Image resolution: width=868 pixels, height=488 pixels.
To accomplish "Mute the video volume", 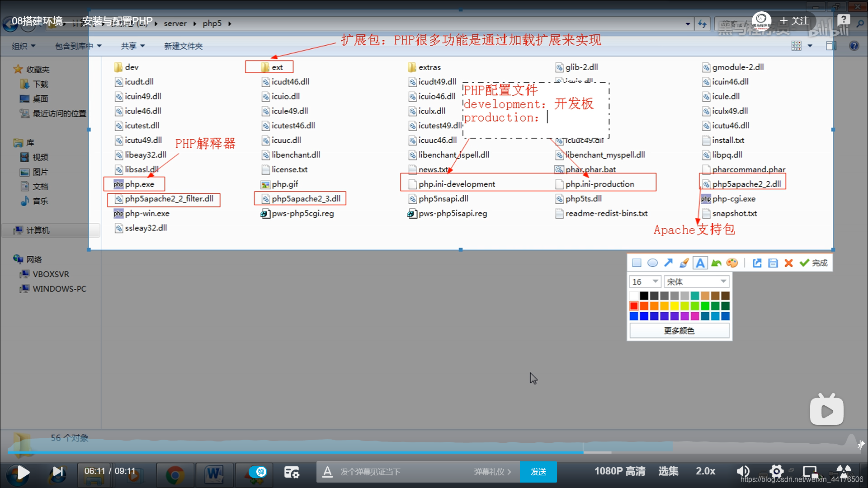I will 743,472.
